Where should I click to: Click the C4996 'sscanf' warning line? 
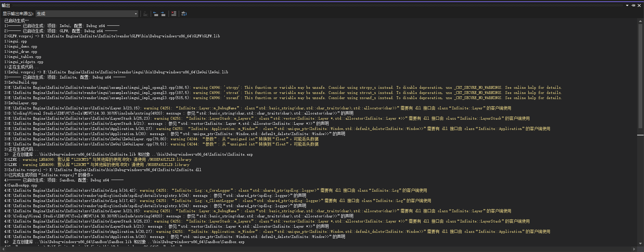(x=283, y=98)
